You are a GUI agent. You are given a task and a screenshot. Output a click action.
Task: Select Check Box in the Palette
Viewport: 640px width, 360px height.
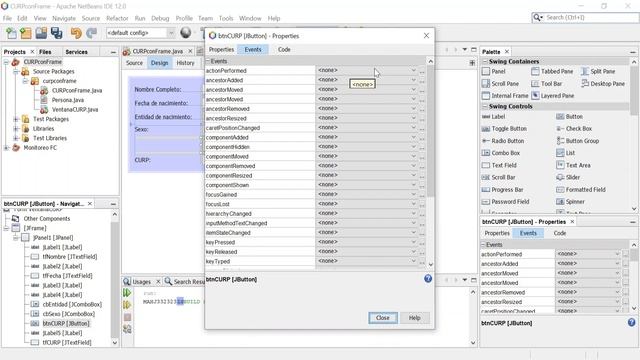(574, 129)
